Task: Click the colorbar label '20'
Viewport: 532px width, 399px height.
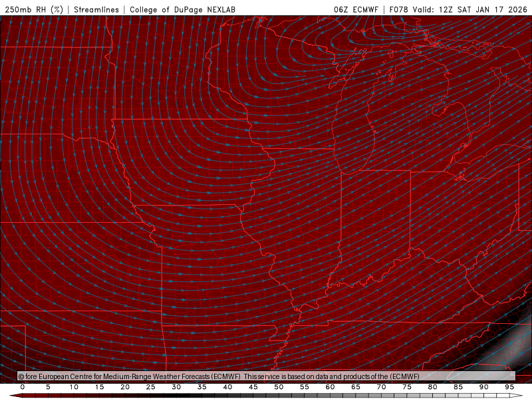Action: pos(125,387)
